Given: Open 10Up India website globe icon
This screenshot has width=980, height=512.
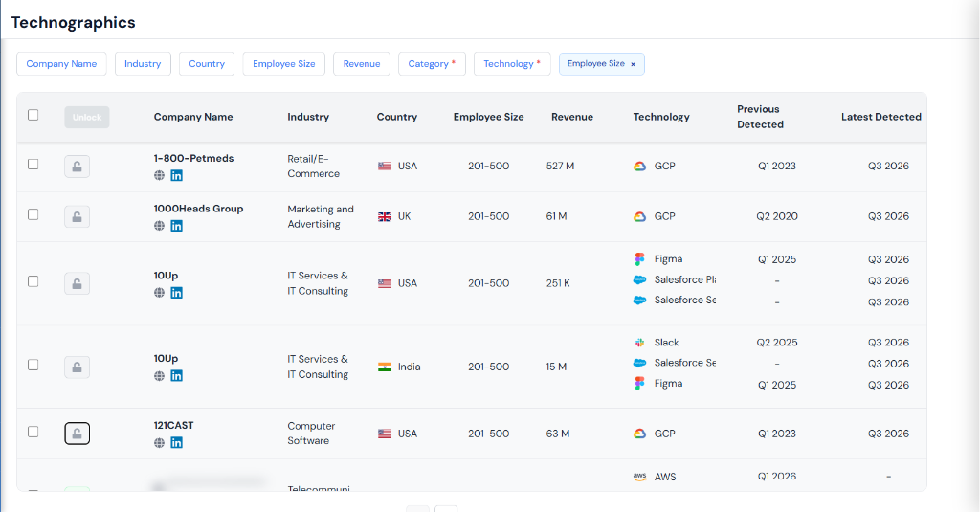Looking at the screenshot, I should [160, 376].
